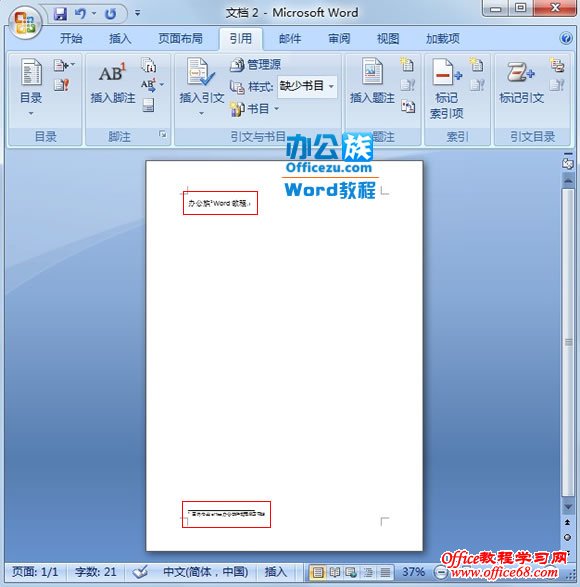The height and width of the screenshot is (587, 580).
Task: Click the update table icon in 目录 group
Action: click(61, 85)
